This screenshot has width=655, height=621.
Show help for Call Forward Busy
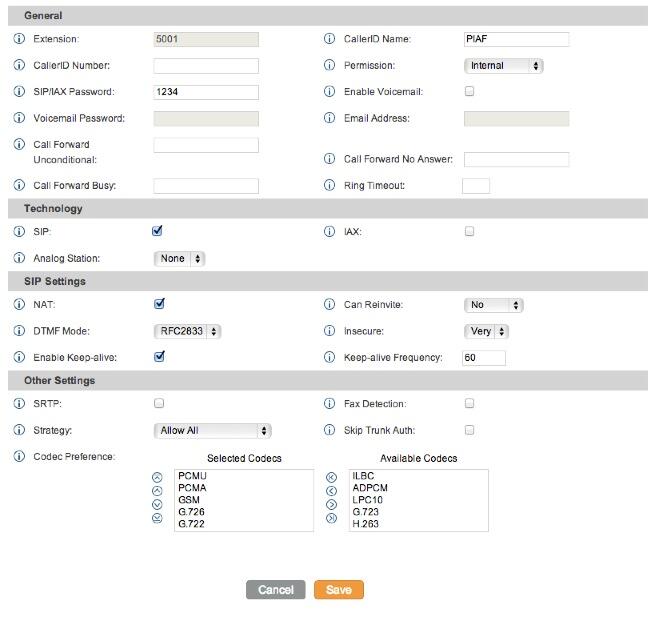[x=19, y=185]
